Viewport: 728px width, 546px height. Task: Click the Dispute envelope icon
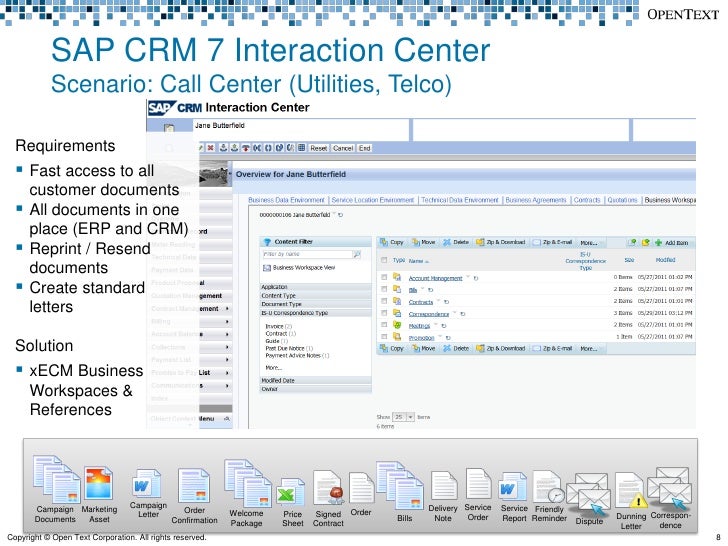[589, 494]
